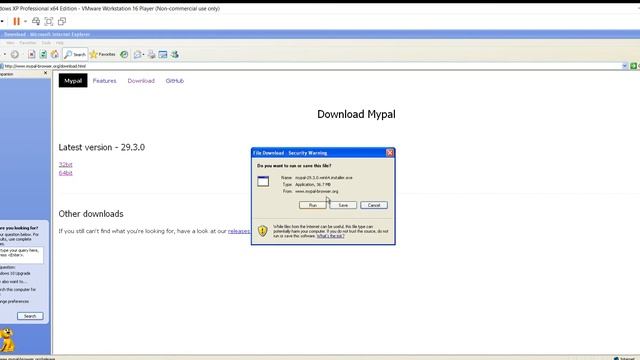Open the Features nav link
The image size is (640, 360).
tap(104, 81)
